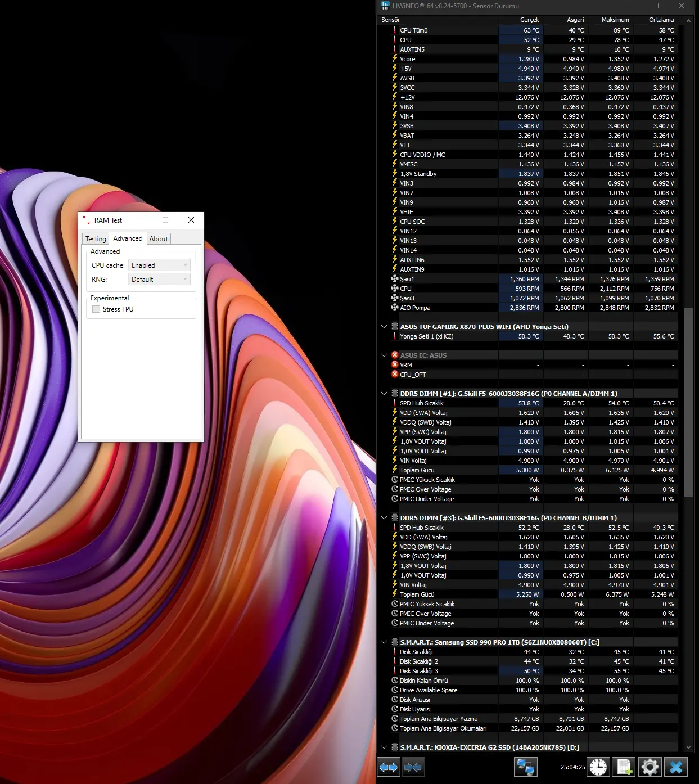This screenshot has width=699, height=784.
Task: Click the Gerçek column header
Action: click(520, 20)
